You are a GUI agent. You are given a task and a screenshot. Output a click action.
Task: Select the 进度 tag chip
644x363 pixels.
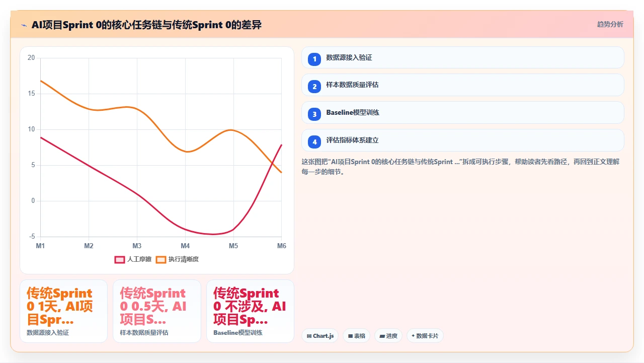[x=388, y=336]
